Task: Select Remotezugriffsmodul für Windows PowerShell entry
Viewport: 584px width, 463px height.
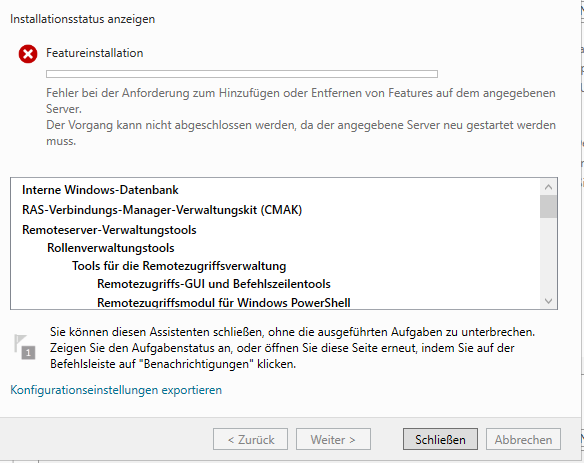Action: point(223,302)
